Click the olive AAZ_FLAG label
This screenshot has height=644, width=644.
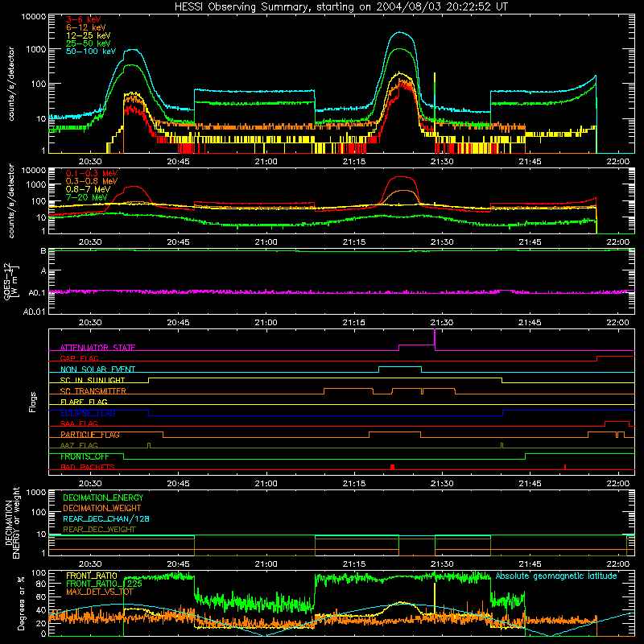click(x=79, y=445)
